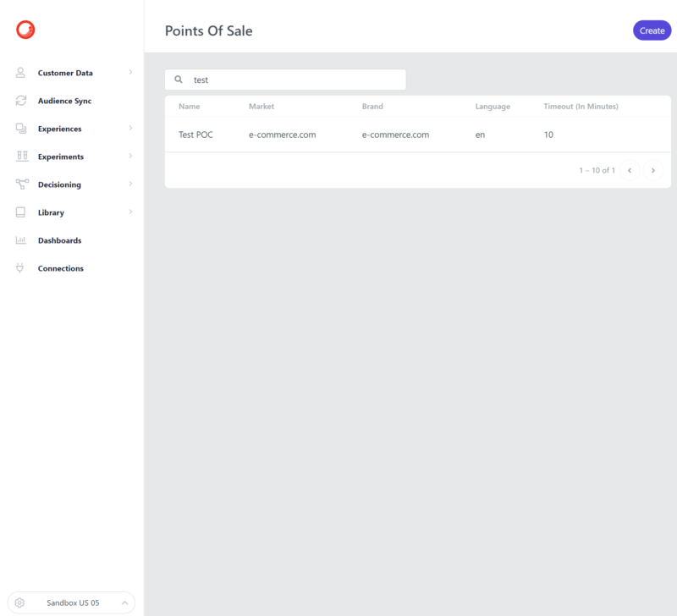Click the search magnifier icon
677x616 pixels.
179,79
